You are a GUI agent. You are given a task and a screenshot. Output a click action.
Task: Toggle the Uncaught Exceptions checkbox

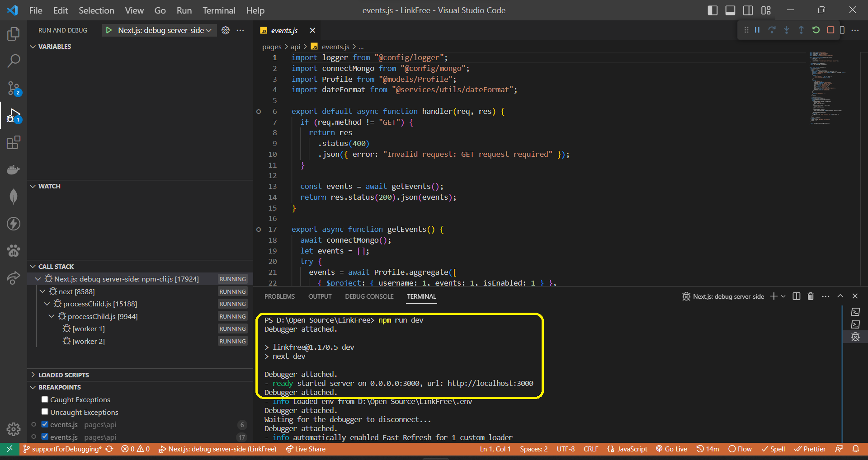(x=45, y=412)
